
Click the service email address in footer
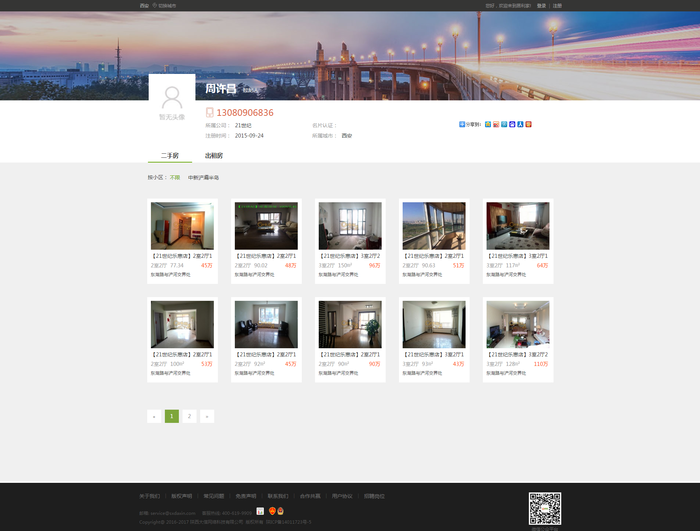point(173,513)
